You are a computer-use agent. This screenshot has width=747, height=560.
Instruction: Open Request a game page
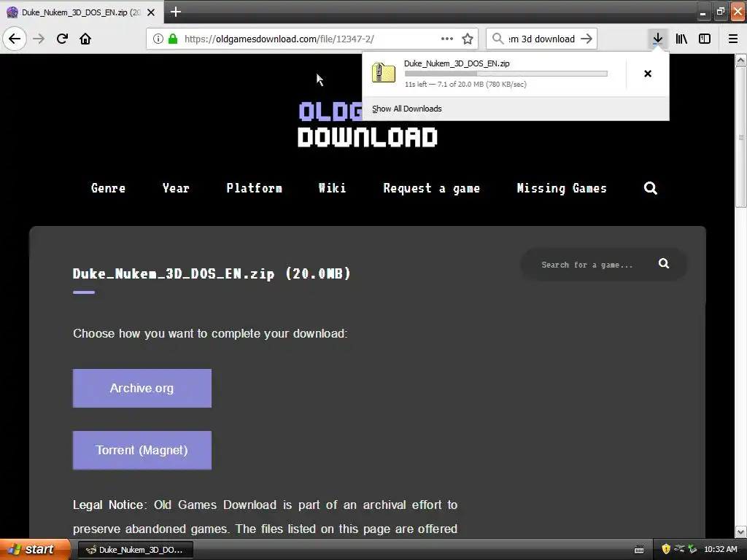tap(432, 188)
